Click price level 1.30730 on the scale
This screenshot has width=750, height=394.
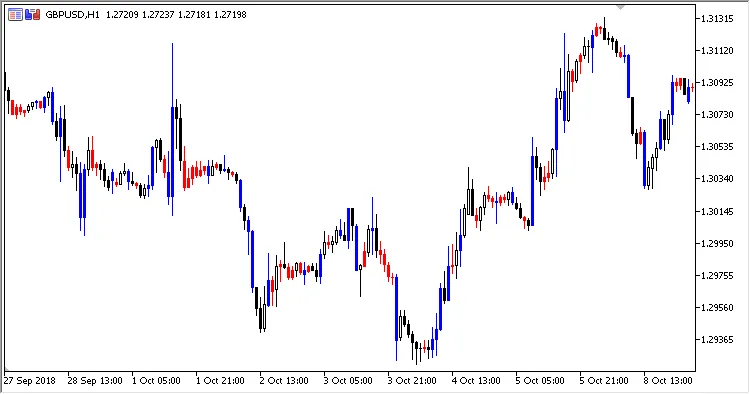(x=717, y=115)
